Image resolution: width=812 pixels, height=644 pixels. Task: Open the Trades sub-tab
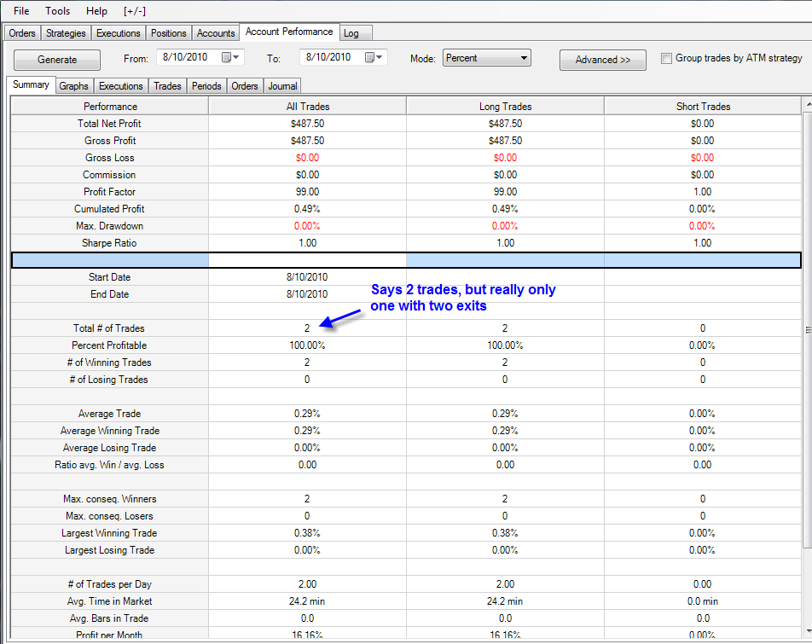pyautogui.click(x=167, y=86)
